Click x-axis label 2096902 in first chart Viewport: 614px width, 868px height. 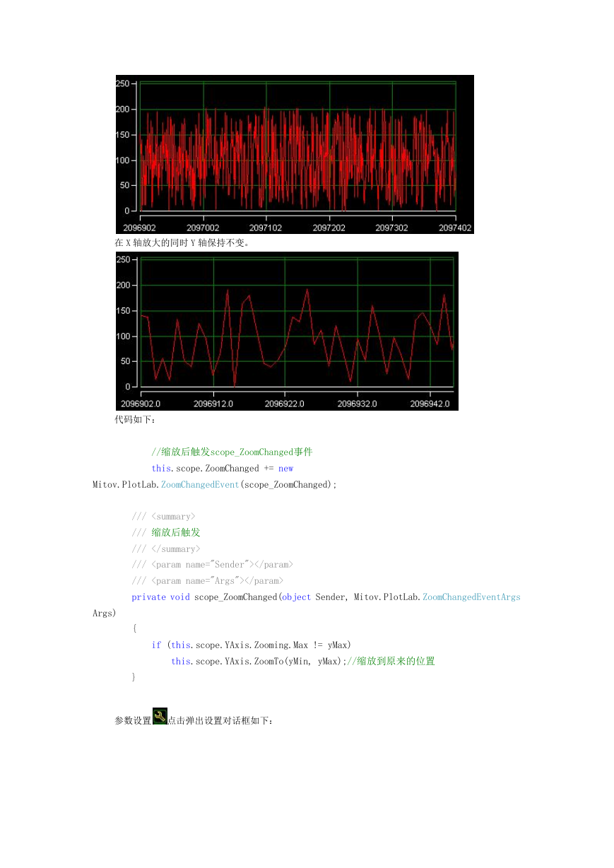pyautogui.click(x=140, y=228)
